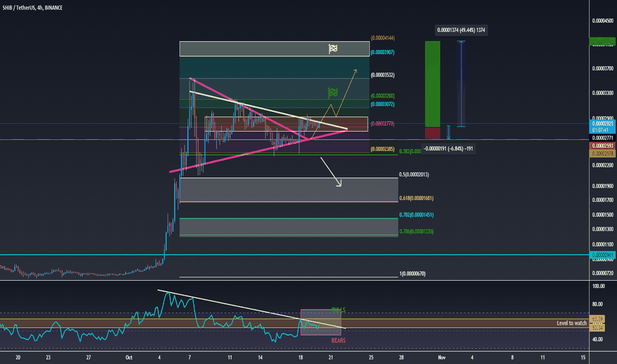
Task: Click the green checkered flag marker
Action: coord(332,93)
